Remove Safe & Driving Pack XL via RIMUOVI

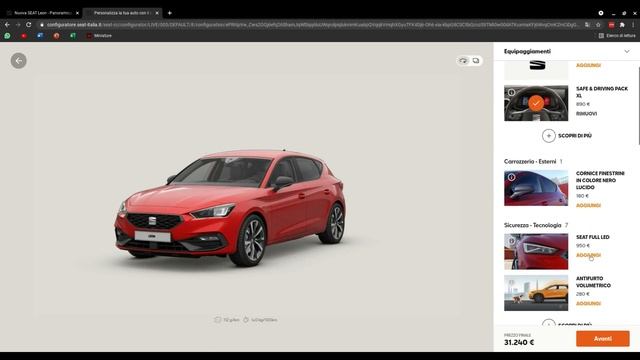pyautogui.click(x=587, y=113)
